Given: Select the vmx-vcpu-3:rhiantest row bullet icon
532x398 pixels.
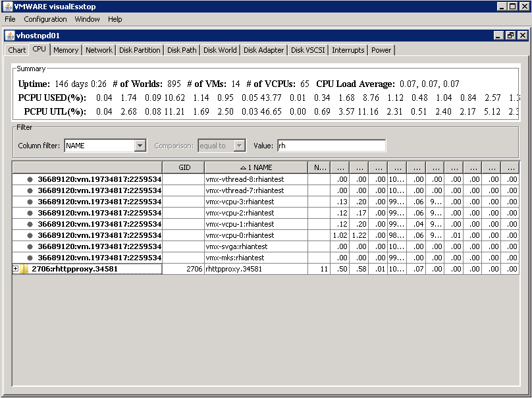Looking at the screenshot, I should pos(30,202).
